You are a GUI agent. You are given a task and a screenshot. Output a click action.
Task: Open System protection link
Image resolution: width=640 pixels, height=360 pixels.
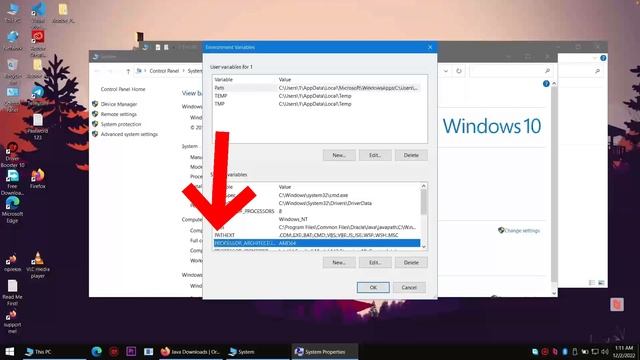121,124
